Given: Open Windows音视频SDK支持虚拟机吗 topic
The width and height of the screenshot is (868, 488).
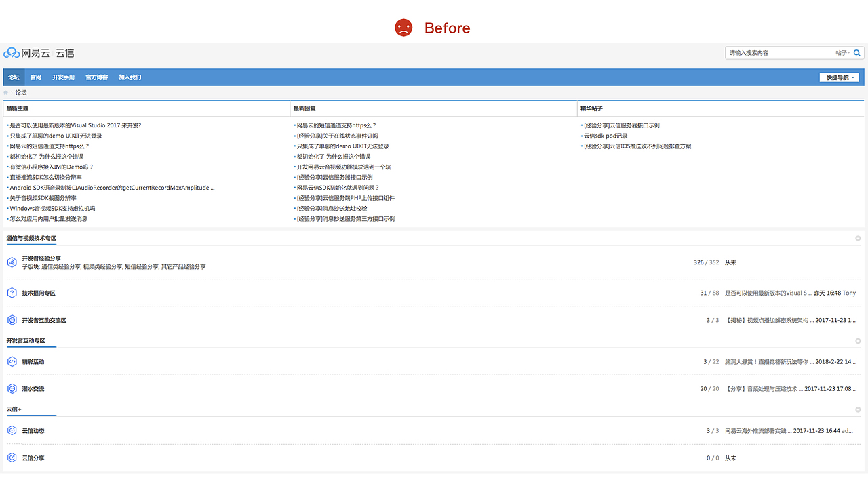Looking at the screenshot, I should point(52,209).
